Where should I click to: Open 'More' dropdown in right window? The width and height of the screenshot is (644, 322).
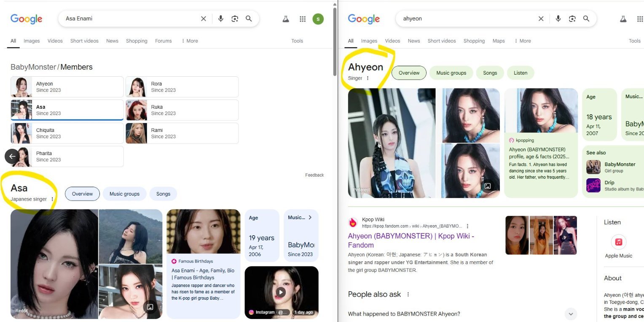(523, 41)
